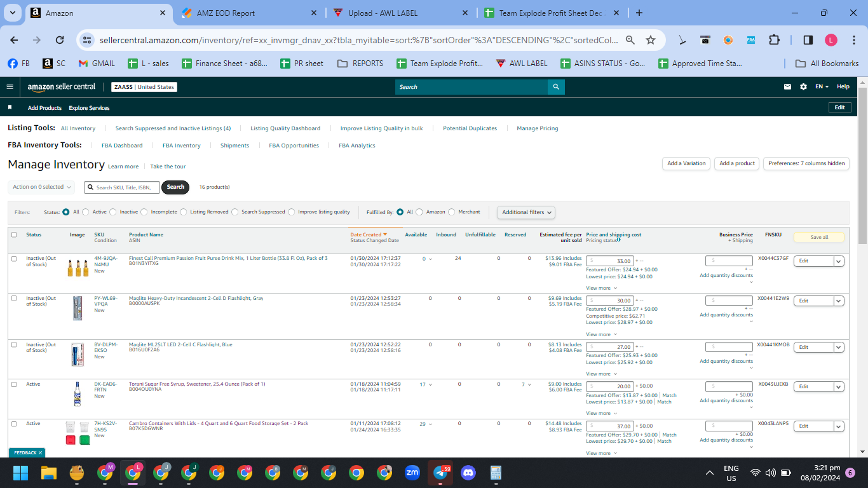868x488 pixels.
Task: Open the Maglite ML25LT LED Flashlight product link
Action: pyautogui.click(x=180, y=344)
